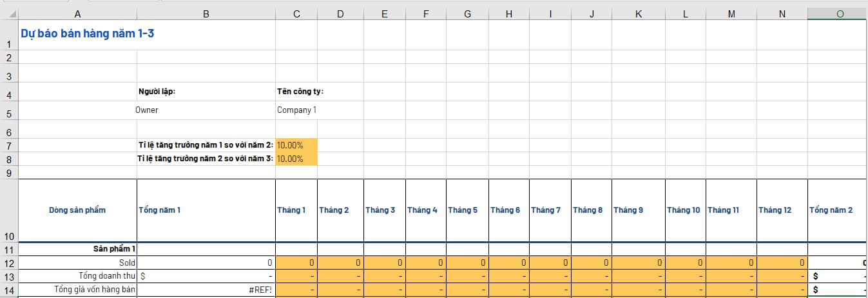Click the year 1 to year 2 growth rate cell
This screenshot has width=868, height=298.
296,145
